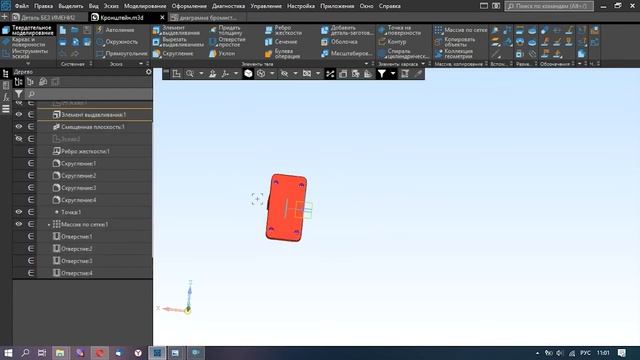Toggle visibility of Смещенная плоскость:1
Image resolution: width=640 pixels, height=360 pixels.
[x=19, y=127]
